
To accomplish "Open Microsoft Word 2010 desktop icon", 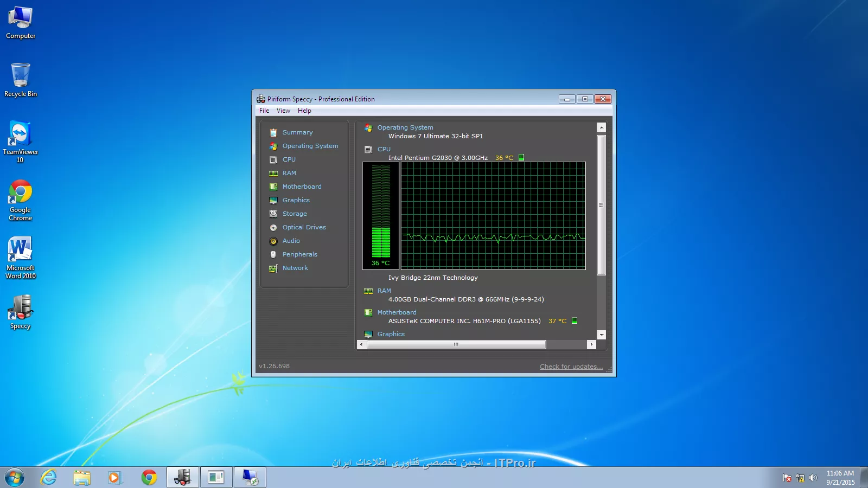I will point(21,258).
